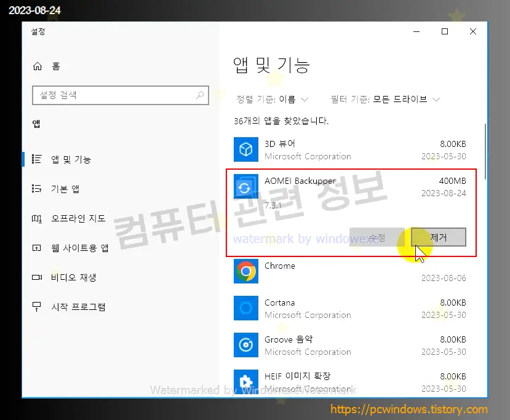Click the 2023-08-06 date for Chrome
Viewport: 510px width, 420px height.
click(444, 278)
